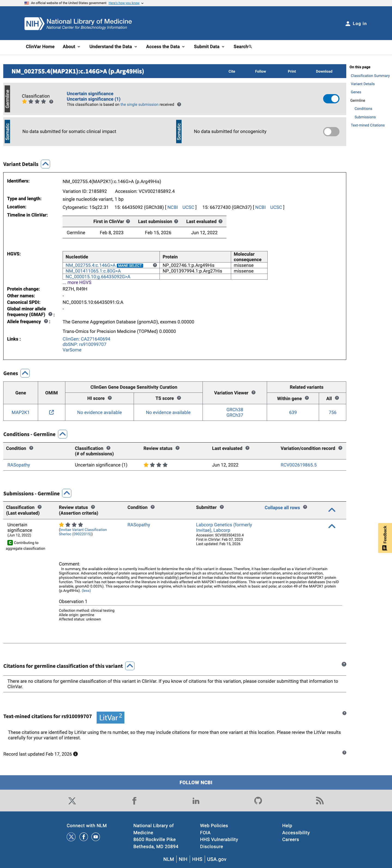Open RSS feed icon in Follow NCBI bar

[x=320, y=801]
